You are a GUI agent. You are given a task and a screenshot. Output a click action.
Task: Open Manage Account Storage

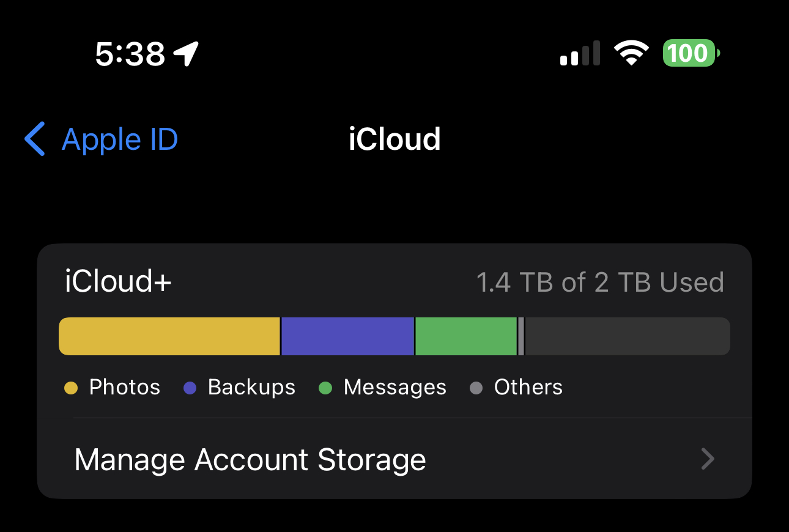coord(250,460)
